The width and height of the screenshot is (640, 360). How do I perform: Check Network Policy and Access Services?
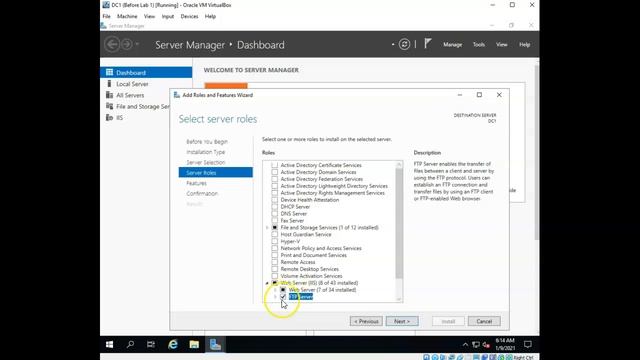click(275, 248)
